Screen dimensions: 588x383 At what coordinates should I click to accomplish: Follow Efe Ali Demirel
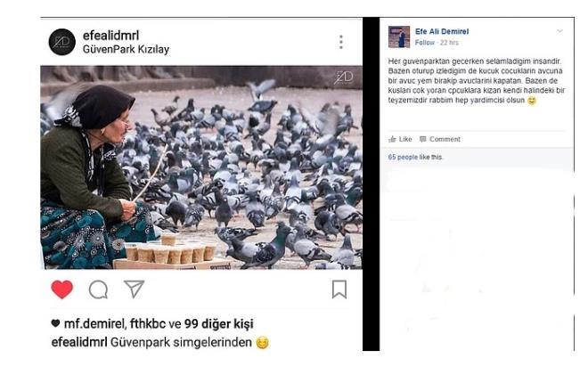click(425, 43)
